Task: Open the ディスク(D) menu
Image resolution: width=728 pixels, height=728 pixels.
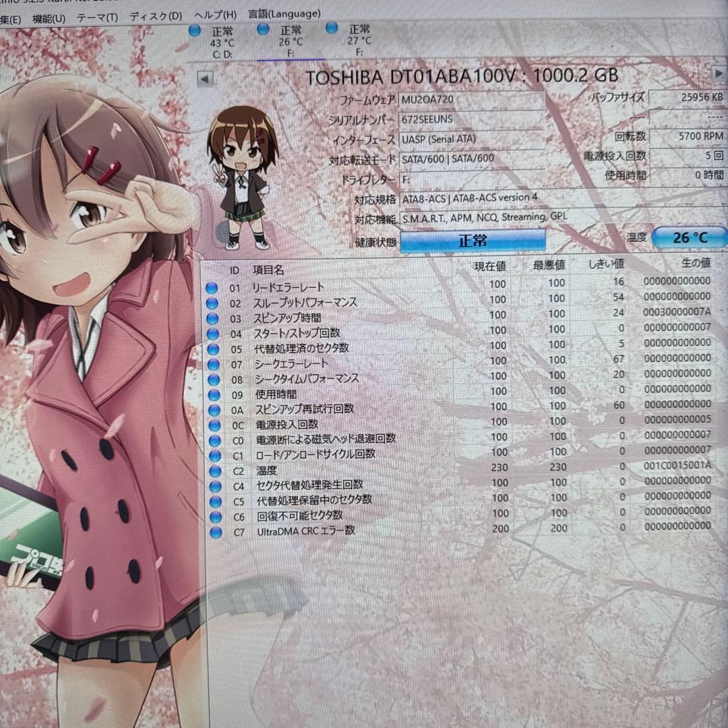Action: [156, 16]
